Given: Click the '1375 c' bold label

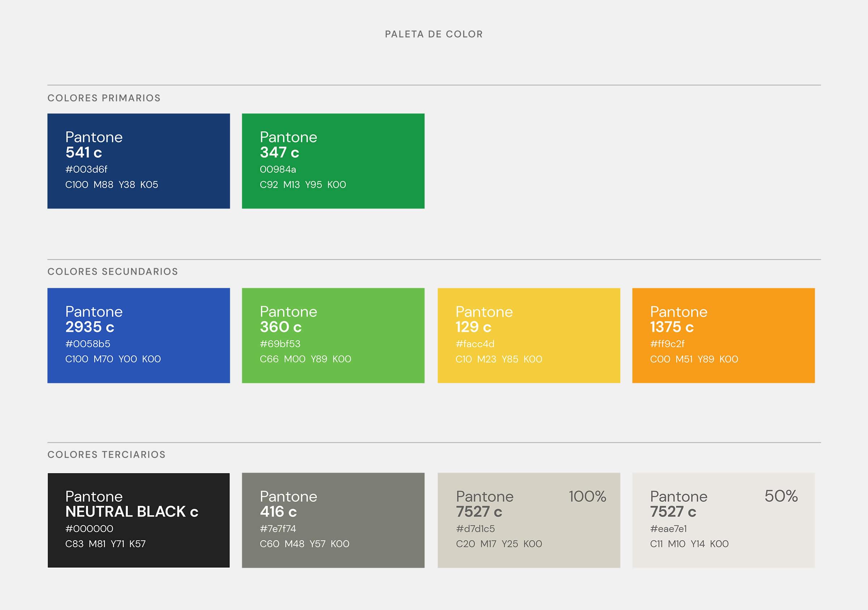Looking at the screenshot, I should click(672, 327).
